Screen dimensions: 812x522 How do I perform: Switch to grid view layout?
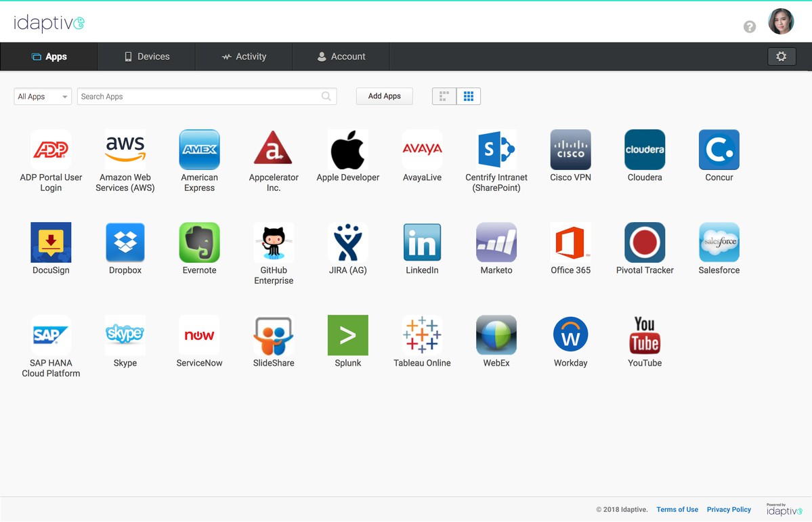469,96
